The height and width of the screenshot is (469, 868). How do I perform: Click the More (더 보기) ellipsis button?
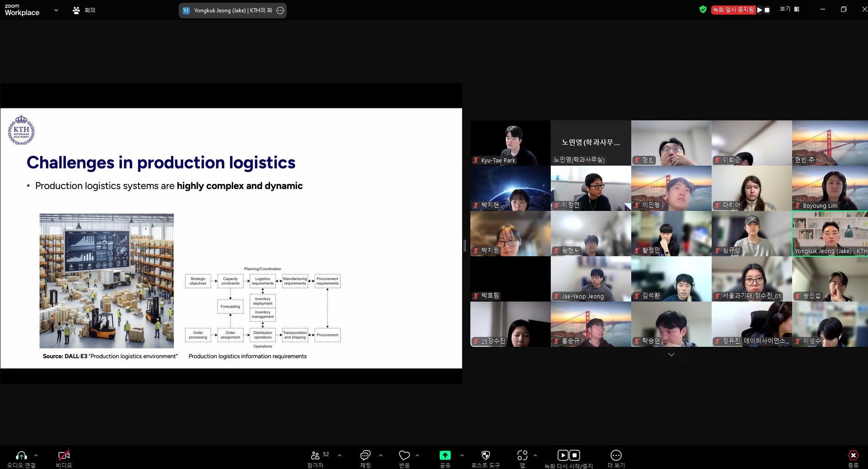click(616, 455)
